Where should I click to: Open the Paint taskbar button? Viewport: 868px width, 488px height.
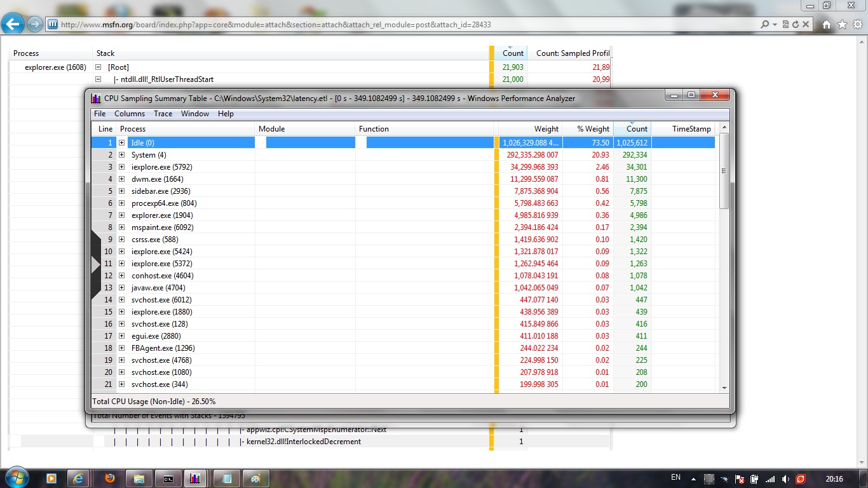click(255, 478)
